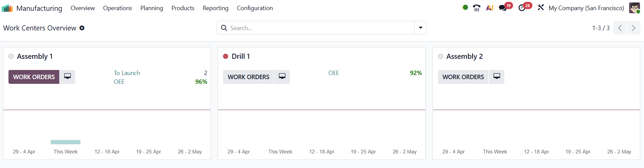Image resolution: width=644 pixels, height=168 pixels.
Task: Open the Reporting menu
Action: click(x=215, y=8)
